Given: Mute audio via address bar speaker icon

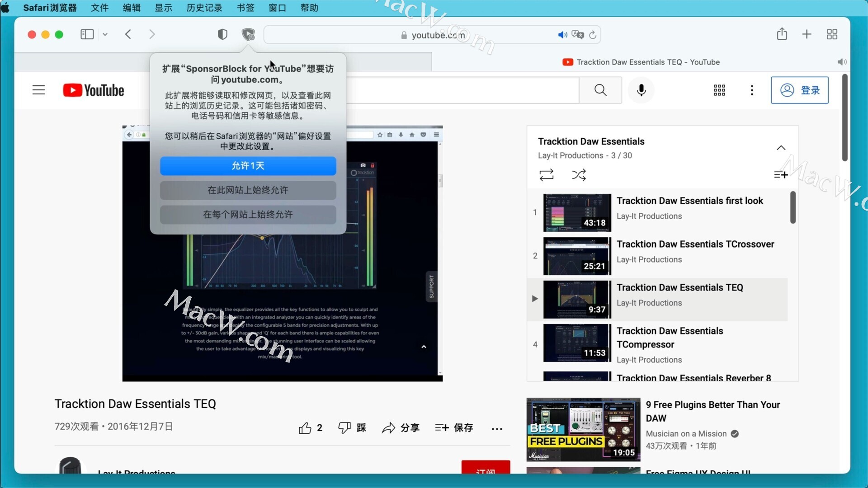Looking at the screenshot, I should [562, 35].
